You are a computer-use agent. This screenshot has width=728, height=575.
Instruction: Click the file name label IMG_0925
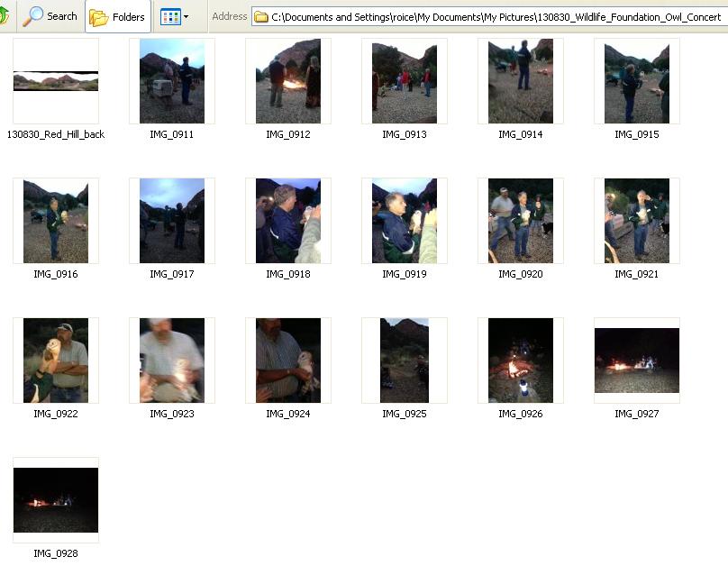click(x=405, y=414)
